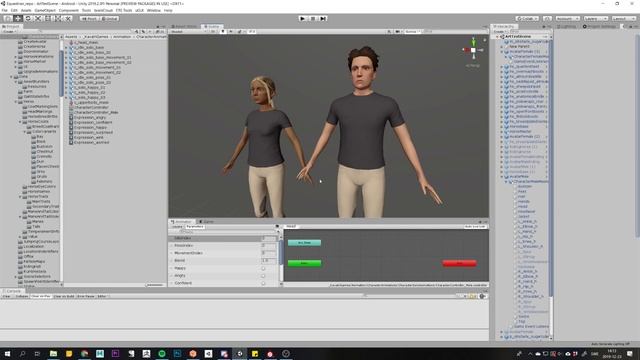The image size is (640, 360).
Task: Open the Scene view Gizmos dropdown
Action: click(412, 31)
